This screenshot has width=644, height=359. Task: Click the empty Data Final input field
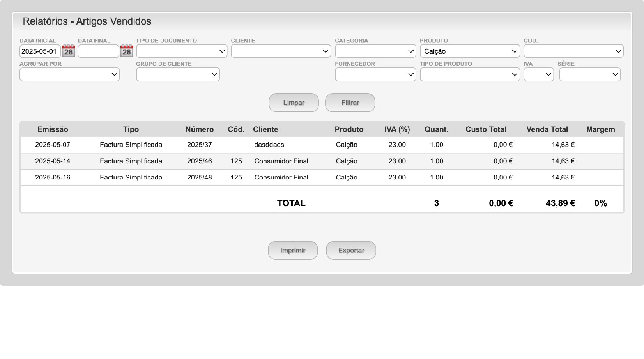click(x=98, y=51)
